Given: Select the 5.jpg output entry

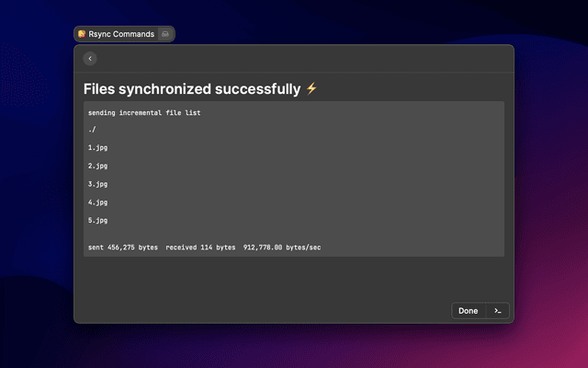Looking at the screenshot, I should (x=98, y=221).
